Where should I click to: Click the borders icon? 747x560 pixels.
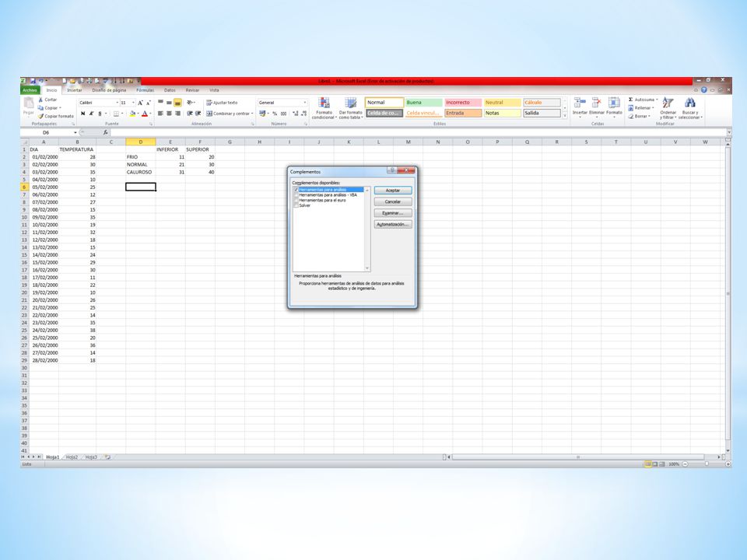(116, 114)
